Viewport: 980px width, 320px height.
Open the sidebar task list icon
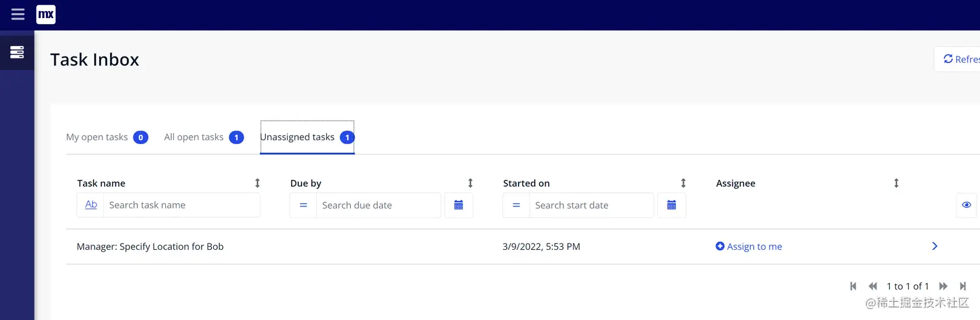point(17,53)
